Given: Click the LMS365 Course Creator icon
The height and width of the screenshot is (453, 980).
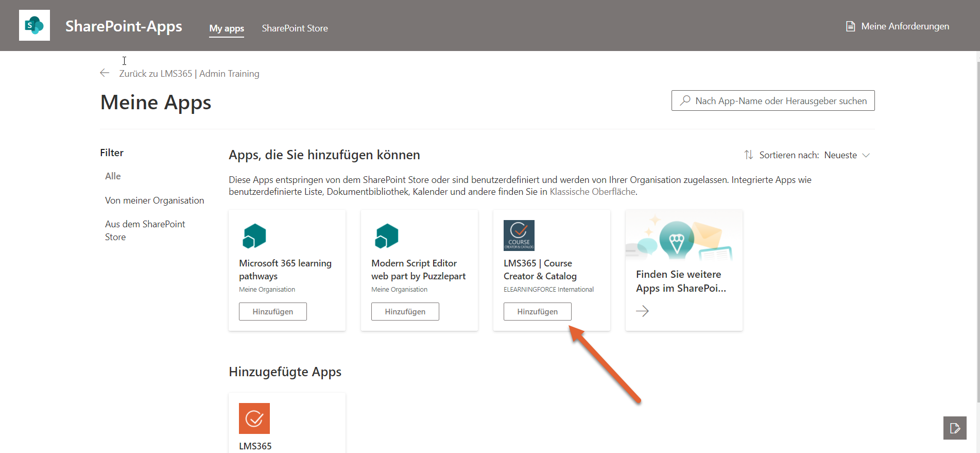Looking at the screenshot, I should coord(519,236).
